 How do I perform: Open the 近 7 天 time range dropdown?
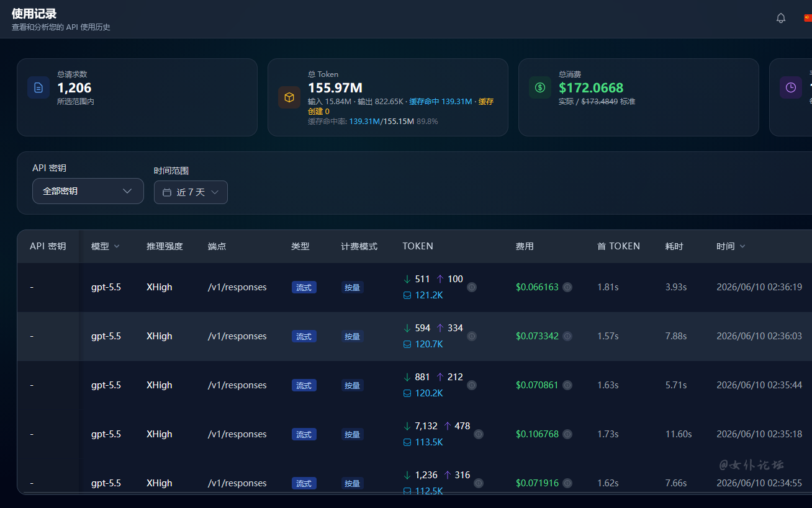pyautogui.click(x=191, y=192)
